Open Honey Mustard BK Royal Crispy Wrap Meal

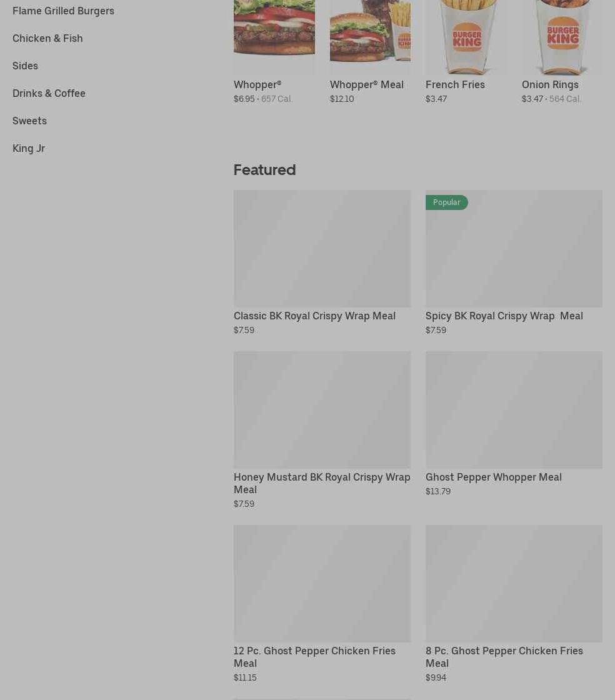(x=322, y=484)
